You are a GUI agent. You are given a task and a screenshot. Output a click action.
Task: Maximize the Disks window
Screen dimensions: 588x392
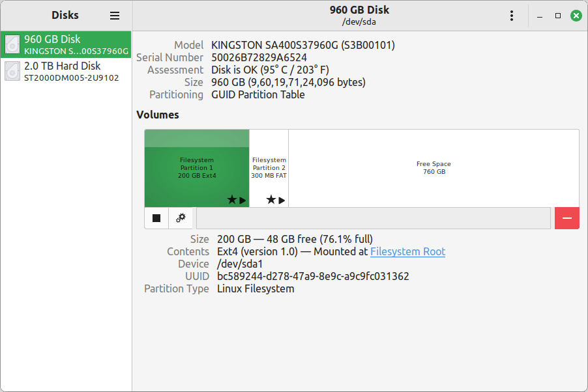pos(557,16)
